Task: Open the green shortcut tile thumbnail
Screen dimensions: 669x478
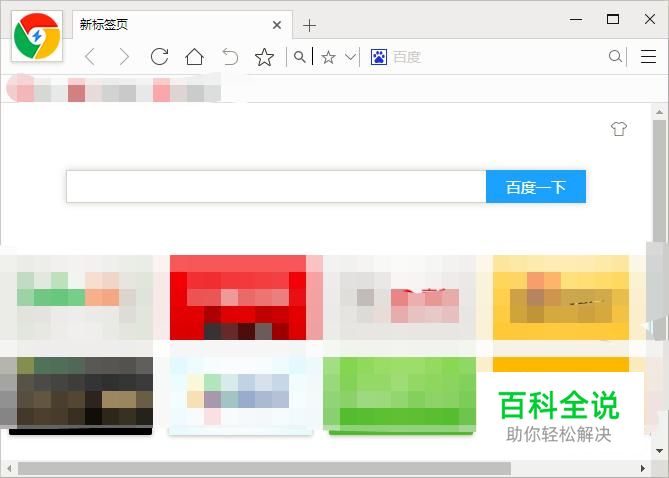Action: (x=399, y=395)
